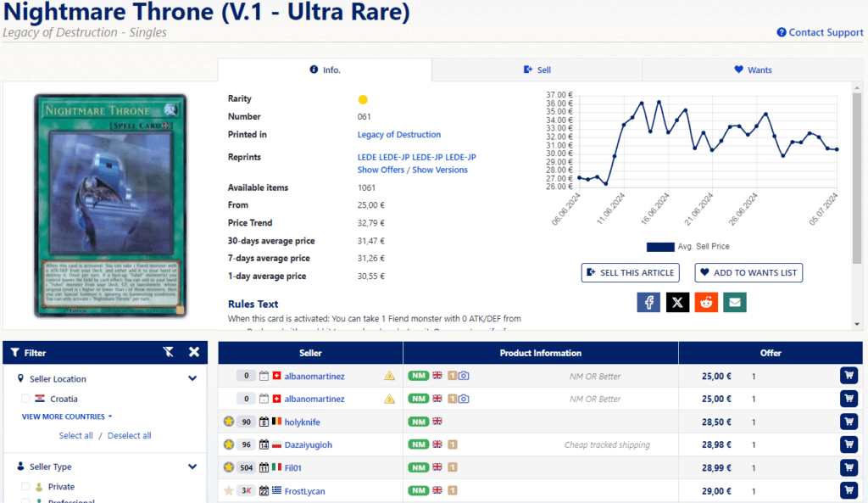Add Dazaiyugioh's 28,98 € offer to cart
868x503 pixels.
click(x=849, y=444)
